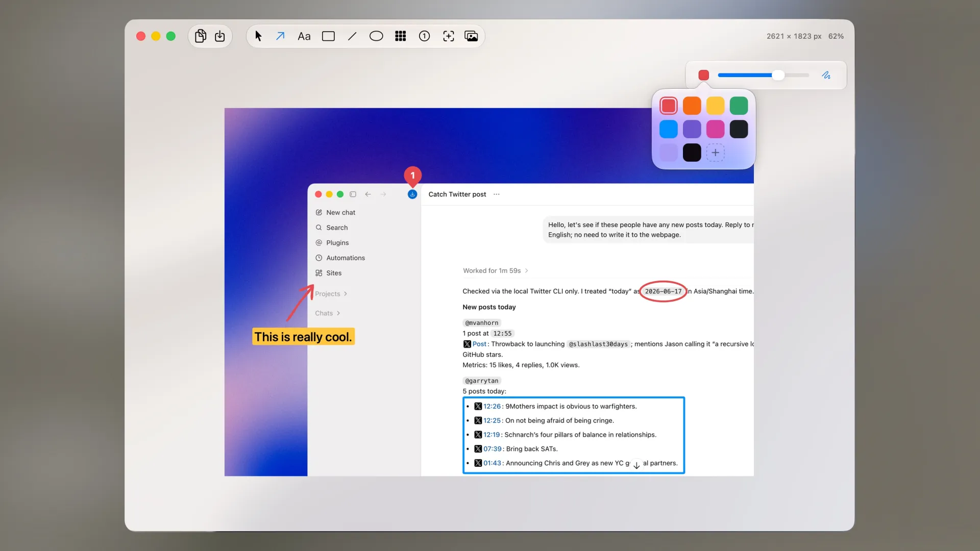Select the spotlight focus area tool
Image resolution: width=980 pixels, height=551 pixels.
coord(449,36)
